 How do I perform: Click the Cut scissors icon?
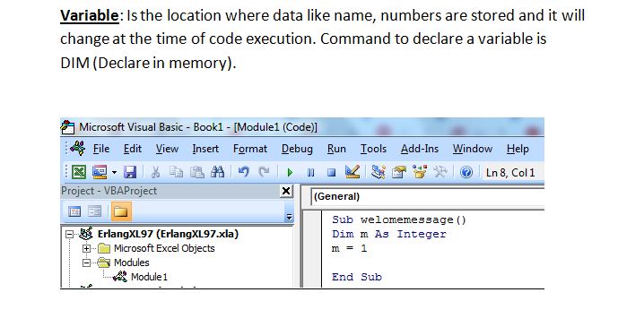155,172
